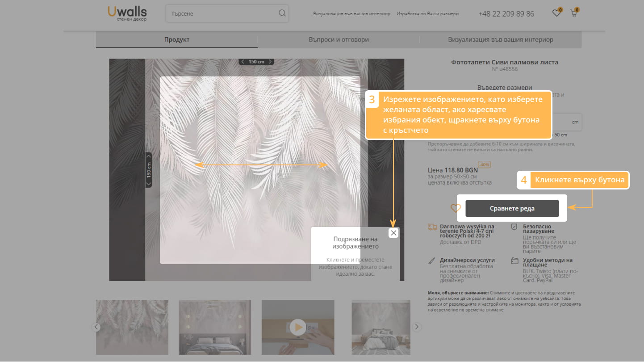
Task: Click the search magnifier icon
Action: point(282,13)
